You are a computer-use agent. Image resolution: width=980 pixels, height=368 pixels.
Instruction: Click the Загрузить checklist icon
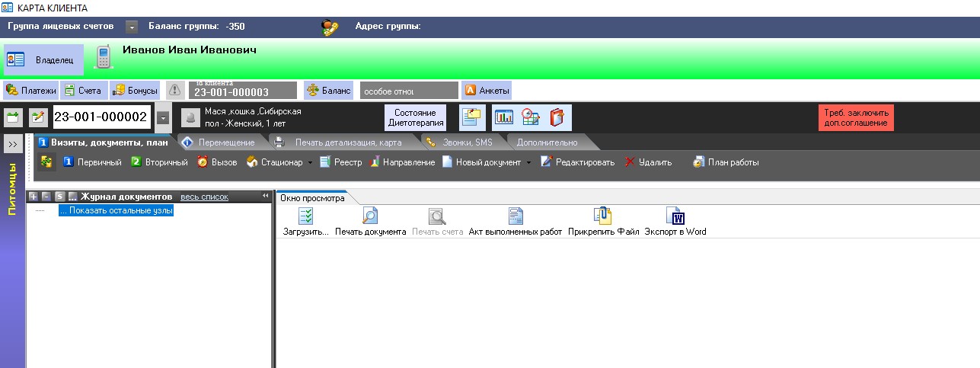[306, 216]
